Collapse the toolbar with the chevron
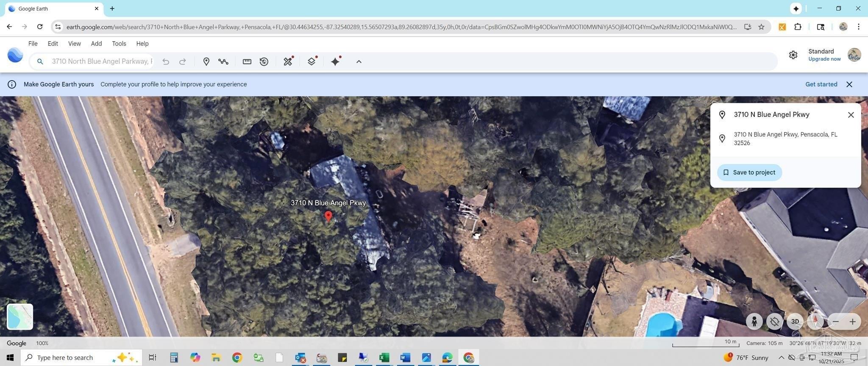Viewport: 868px width, 366px height. pos(359,61)
